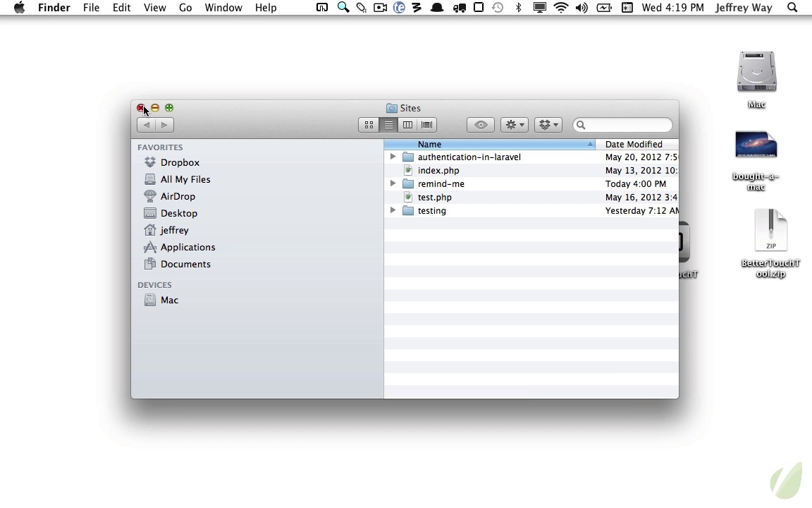Click the Today 4:00 PM date cell
Screen dimensions: 812x508
pos(635,184)
